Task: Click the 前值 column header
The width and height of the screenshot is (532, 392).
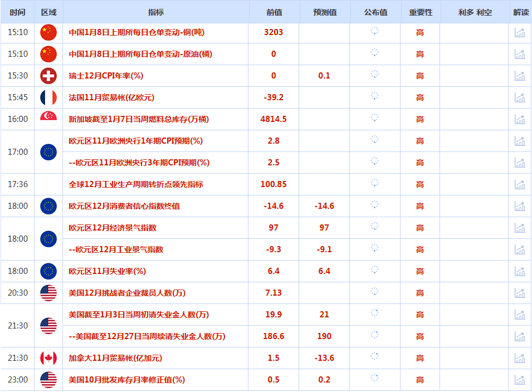Action: pos(274,12)
